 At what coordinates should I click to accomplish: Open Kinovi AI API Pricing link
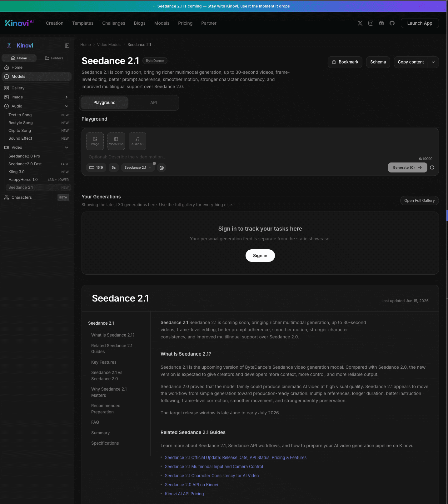click(x=184, y=494)
